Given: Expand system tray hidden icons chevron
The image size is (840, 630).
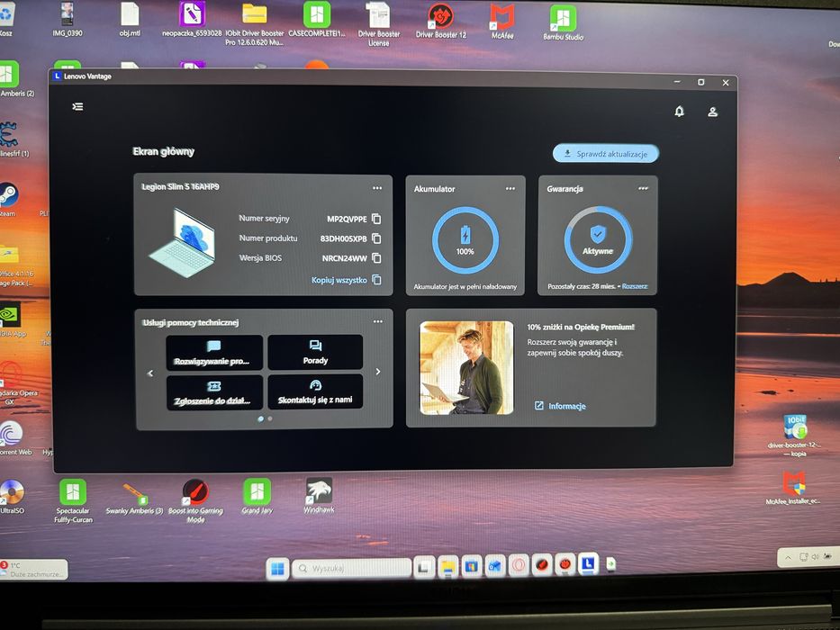Looking at the screenshot, I should 788,557.
